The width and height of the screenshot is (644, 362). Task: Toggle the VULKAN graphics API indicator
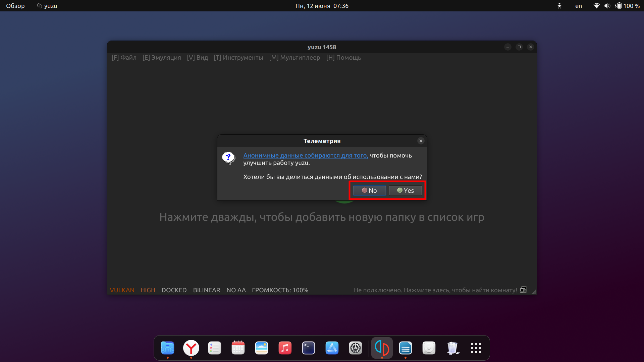pos(122,290)
